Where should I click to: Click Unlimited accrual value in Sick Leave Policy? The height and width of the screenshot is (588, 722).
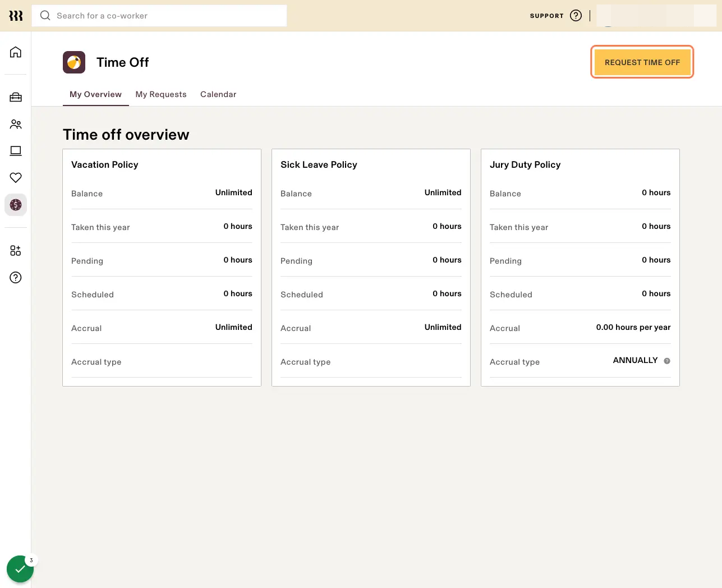[x=443, y=327]
